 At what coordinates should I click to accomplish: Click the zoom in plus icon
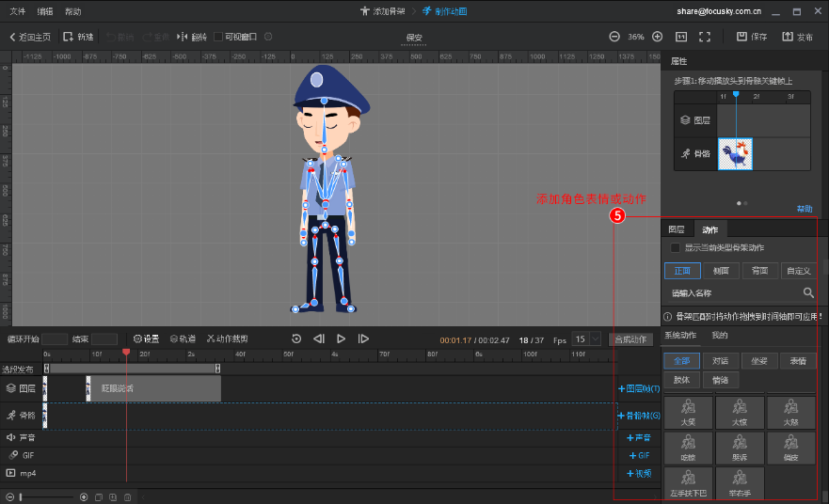[x=657, y=37]
